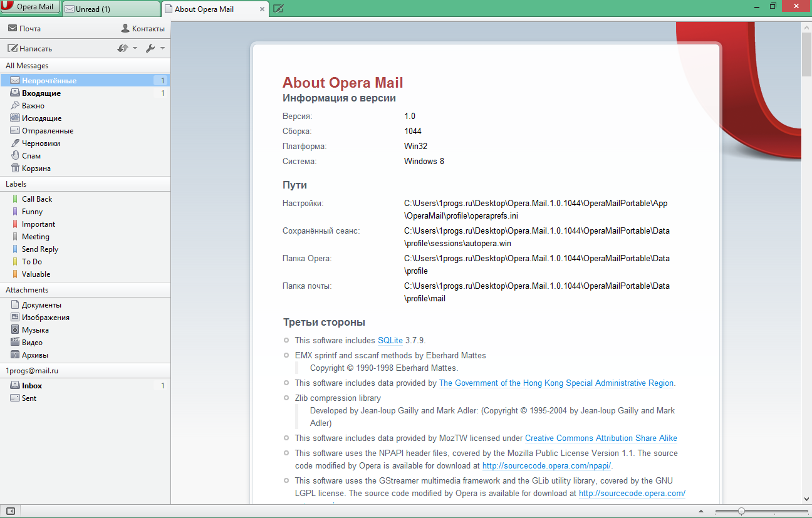Show Изображения attachments

85,318
